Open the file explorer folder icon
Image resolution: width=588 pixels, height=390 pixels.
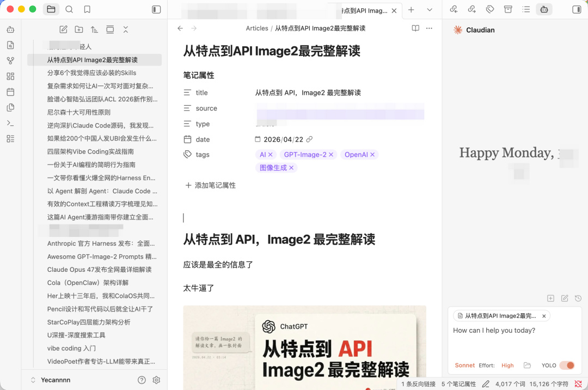(51, 9)
